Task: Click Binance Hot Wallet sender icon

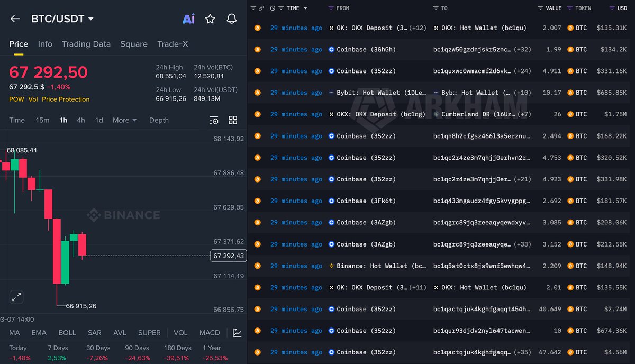Action: (x=331, y=266)
